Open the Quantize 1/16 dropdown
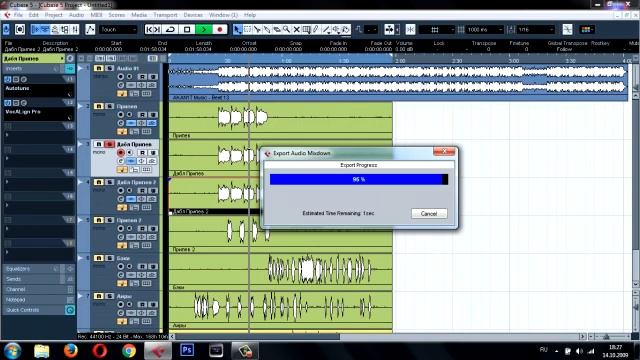 tap(536, 29)
